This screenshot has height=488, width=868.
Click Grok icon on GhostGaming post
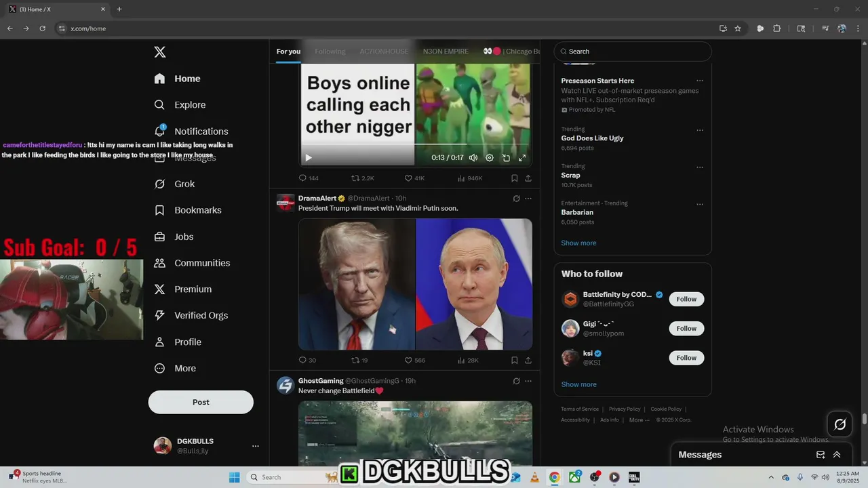(516, 381)
